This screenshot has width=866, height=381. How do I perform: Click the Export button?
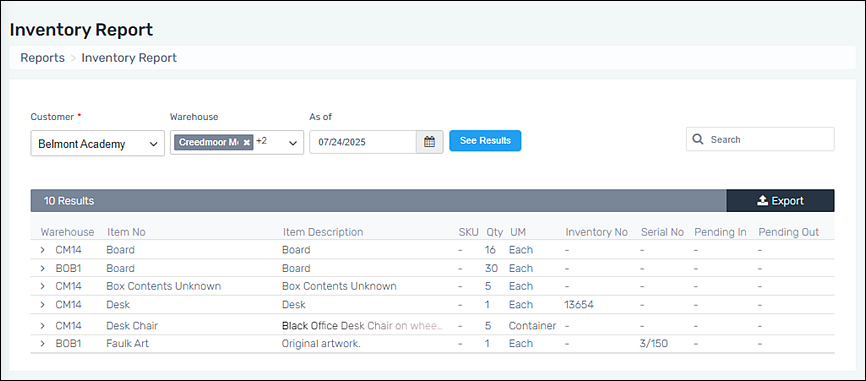pyautogui.click(x=780, y=201)
